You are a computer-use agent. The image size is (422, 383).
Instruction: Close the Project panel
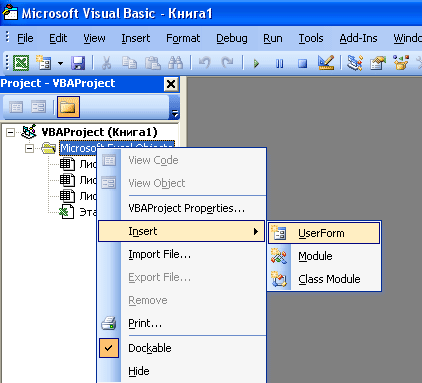(171, 84)
